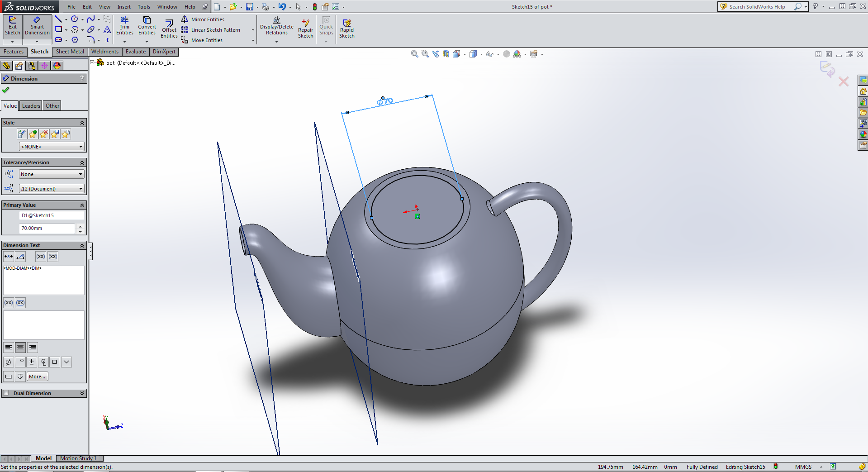Open the Style <NONE> dropdown
The image size is (868, 472).
pos(52,147)
